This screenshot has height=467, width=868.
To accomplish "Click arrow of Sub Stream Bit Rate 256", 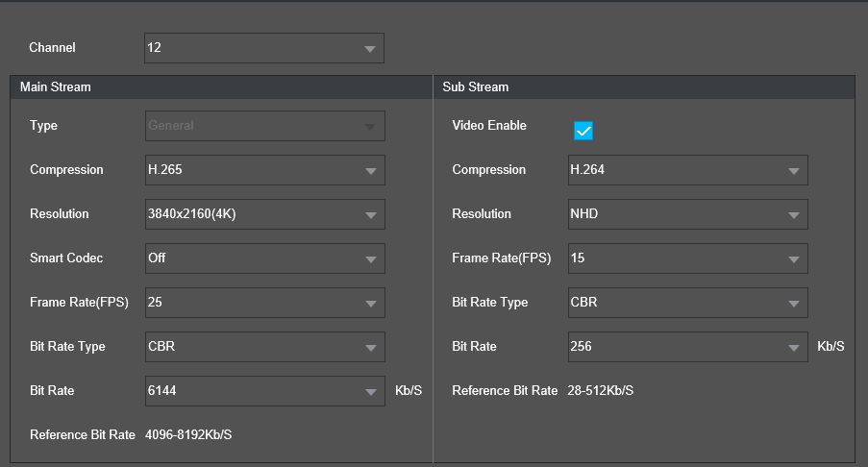I will pos(794,348).
